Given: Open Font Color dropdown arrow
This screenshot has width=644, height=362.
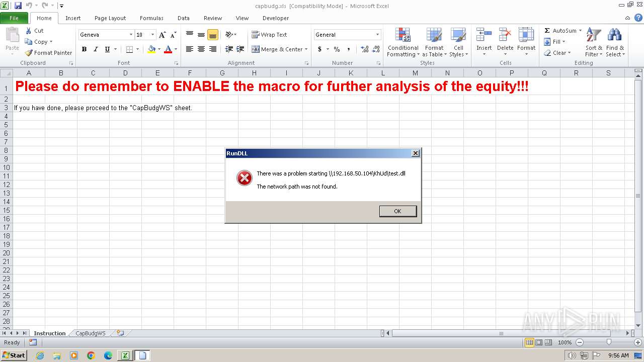Looking at the screenshot, I should click(x=176, y=49).
